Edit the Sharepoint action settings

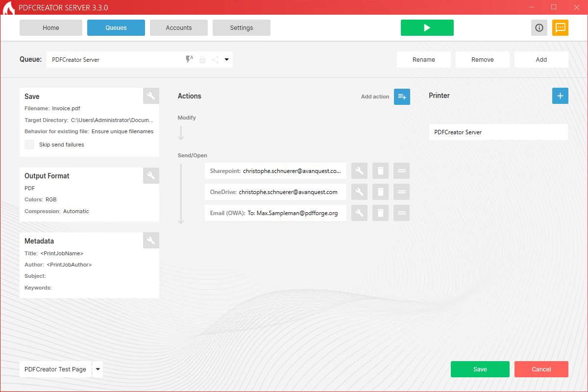[x=359, y=171]
